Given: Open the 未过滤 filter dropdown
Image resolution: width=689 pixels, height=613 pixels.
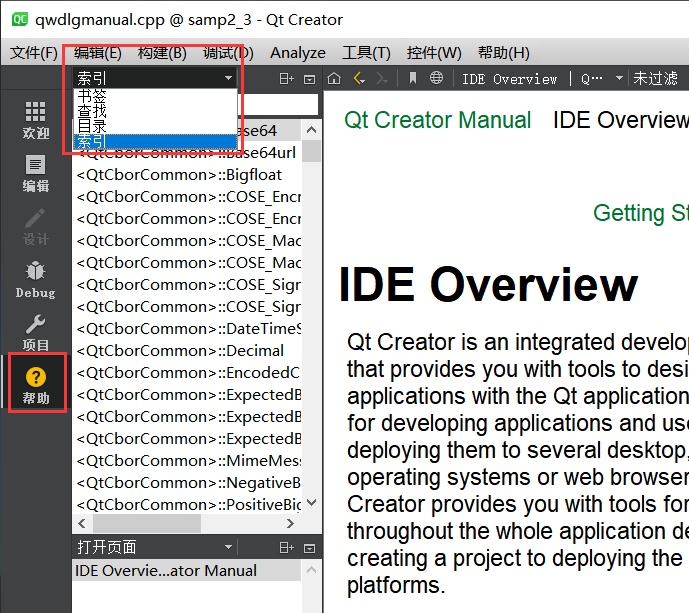Looking at the screenshot, I should click(655, 79).
